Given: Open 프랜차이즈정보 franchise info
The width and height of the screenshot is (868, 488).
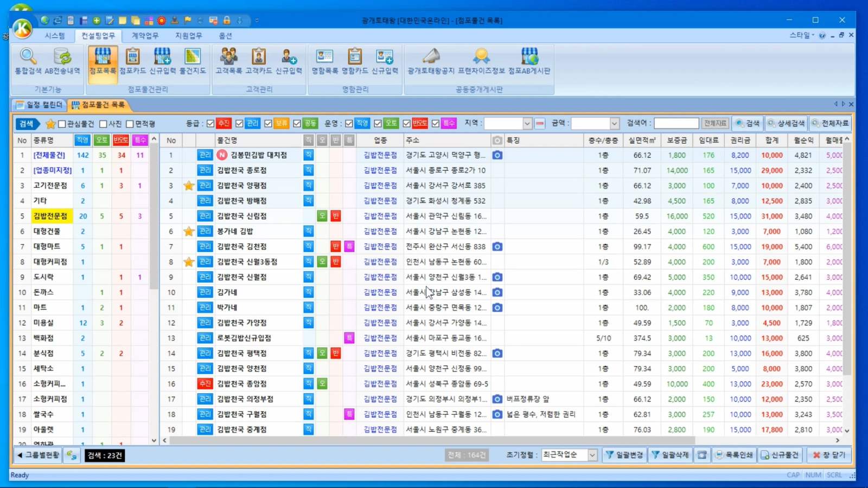Looking at the screenshot, I should pos(481,61).
